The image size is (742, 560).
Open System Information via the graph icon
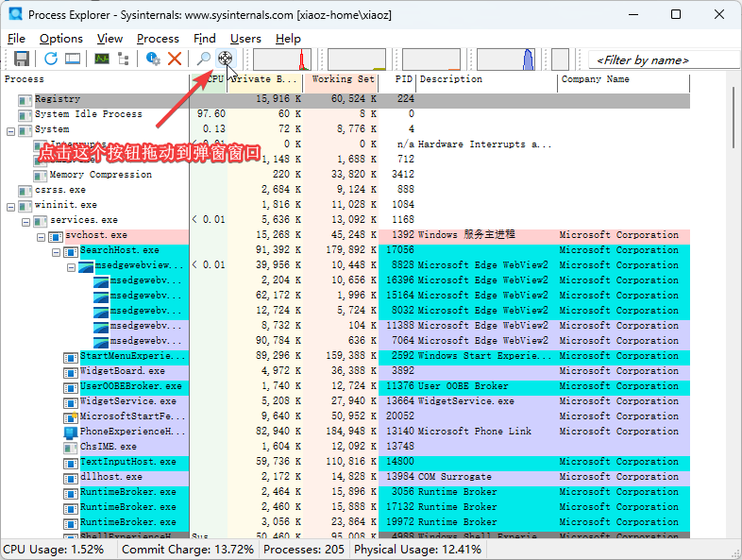tap(101, 59)
